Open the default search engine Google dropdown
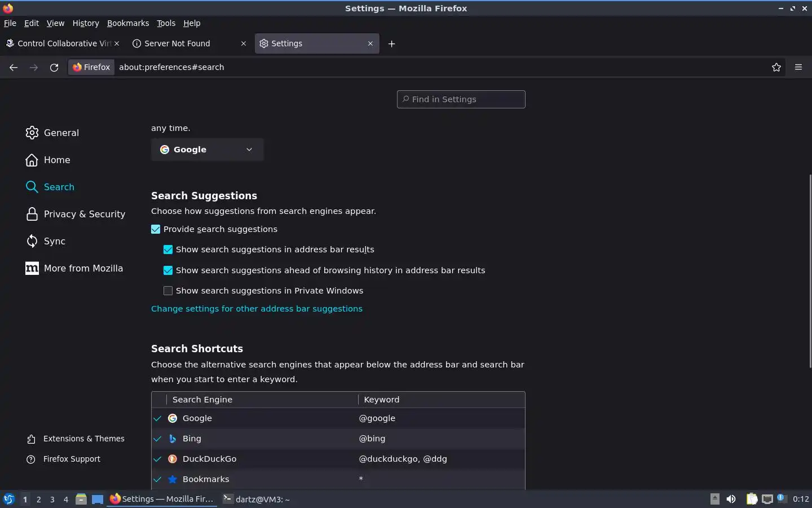This screenshot has height=508, width=812. [207, 150]
